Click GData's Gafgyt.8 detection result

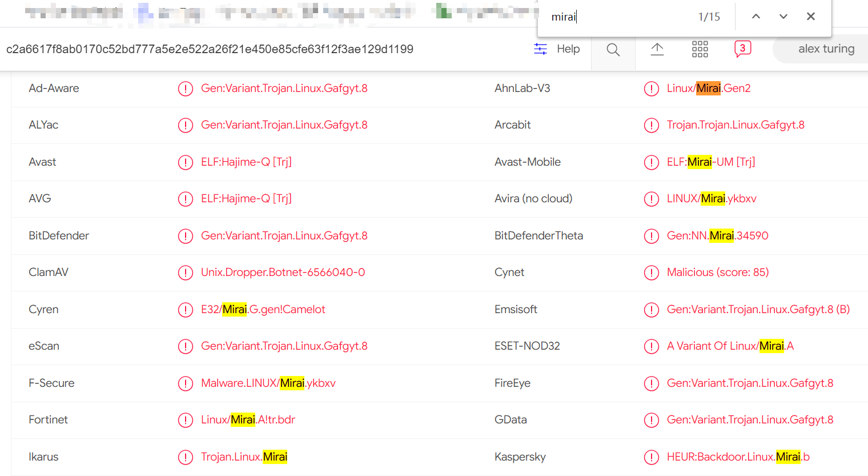point(750,420)
